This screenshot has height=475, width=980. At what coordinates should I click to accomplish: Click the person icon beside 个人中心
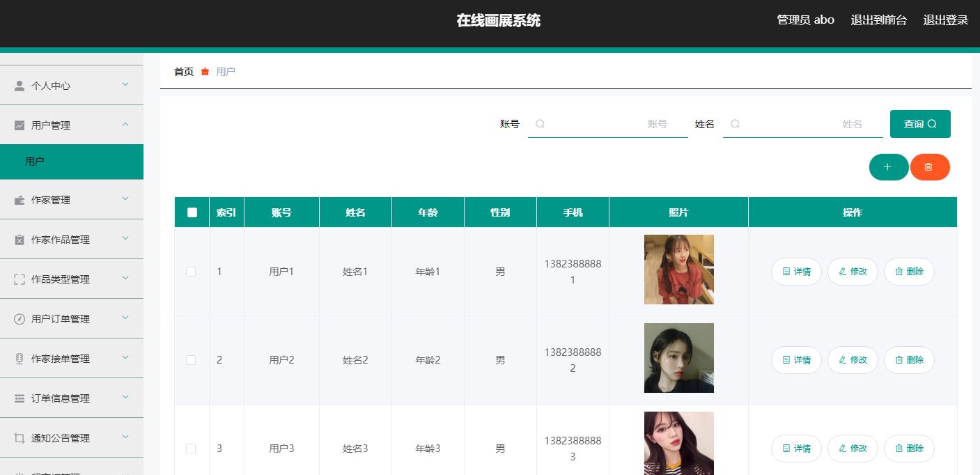click(x=20, y=86)
